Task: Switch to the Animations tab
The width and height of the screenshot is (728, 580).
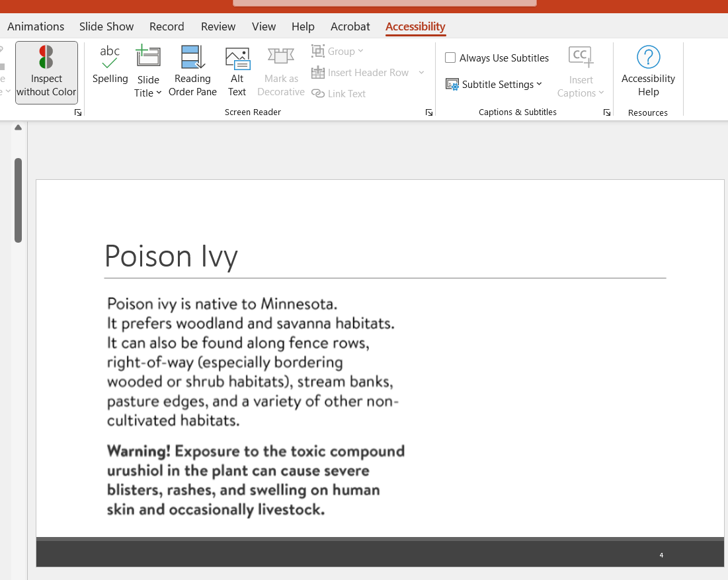Action: pos(36,26)
